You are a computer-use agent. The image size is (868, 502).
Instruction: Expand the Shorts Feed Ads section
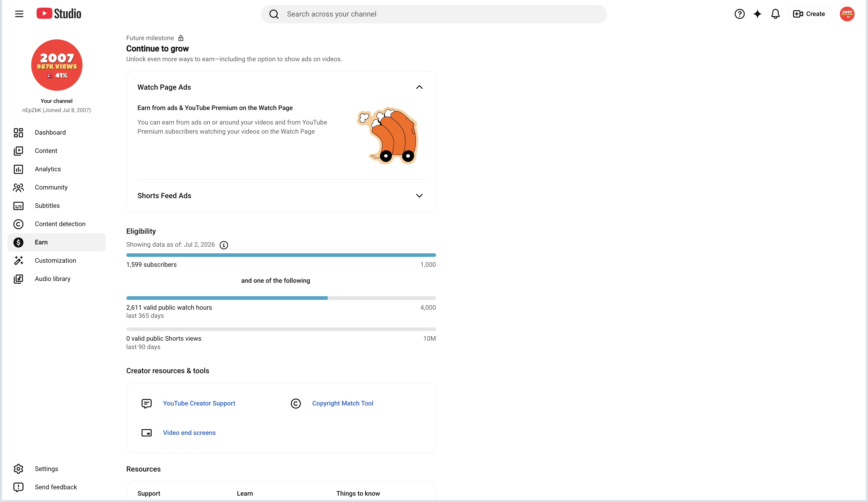[419, 196]
